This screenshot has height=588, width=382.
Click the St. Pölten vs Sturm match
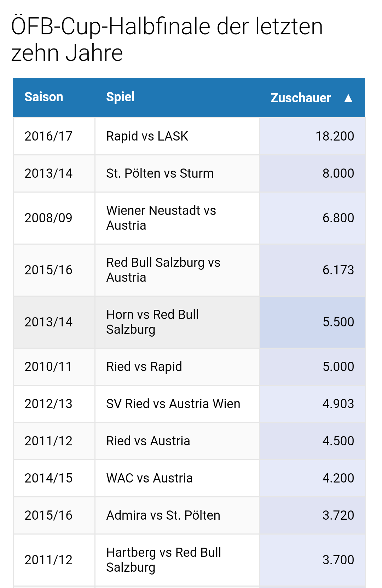point(160,173)
